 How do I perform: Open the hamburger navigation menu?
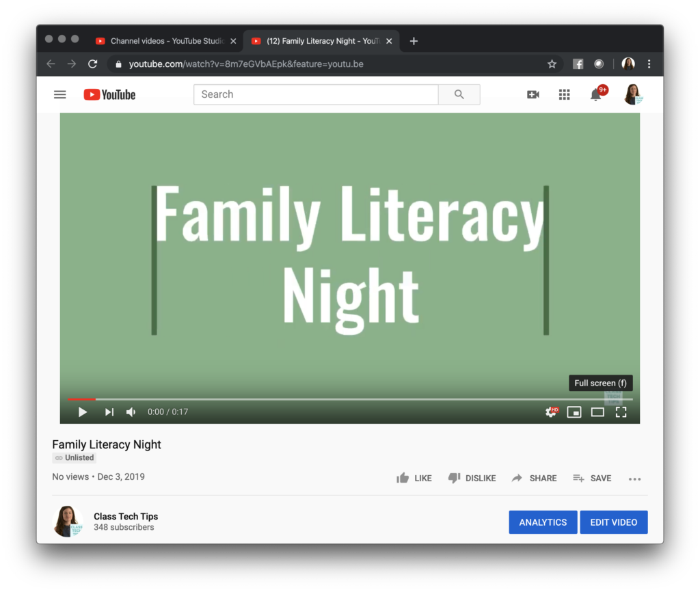tap(59, 94)
